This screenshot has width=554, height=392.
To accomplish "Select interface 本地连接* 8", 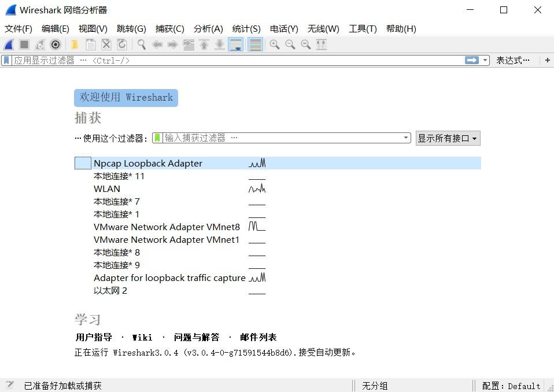I will pos(278,252).
